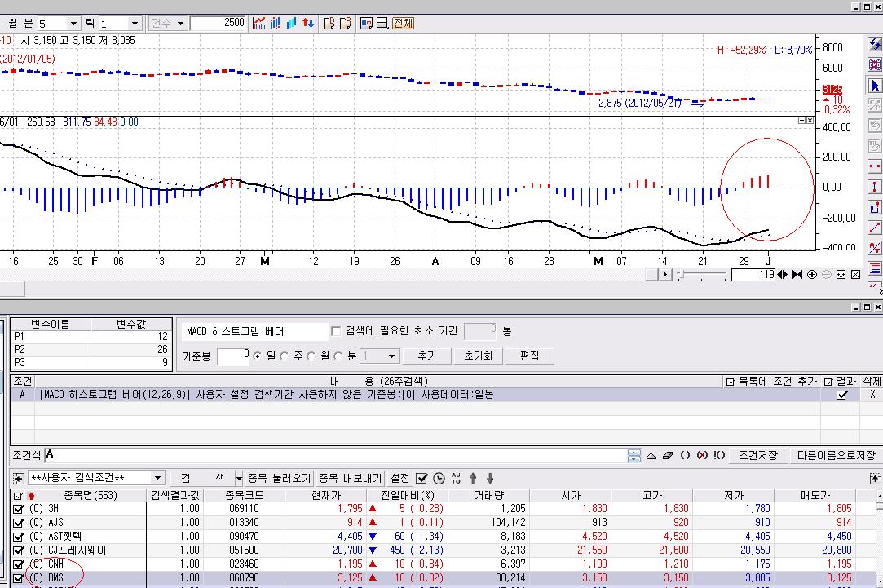Screen dimensions: 883x588
Task: Open the 사용자 검색조건 dropdown
Action: coord(157,478)
